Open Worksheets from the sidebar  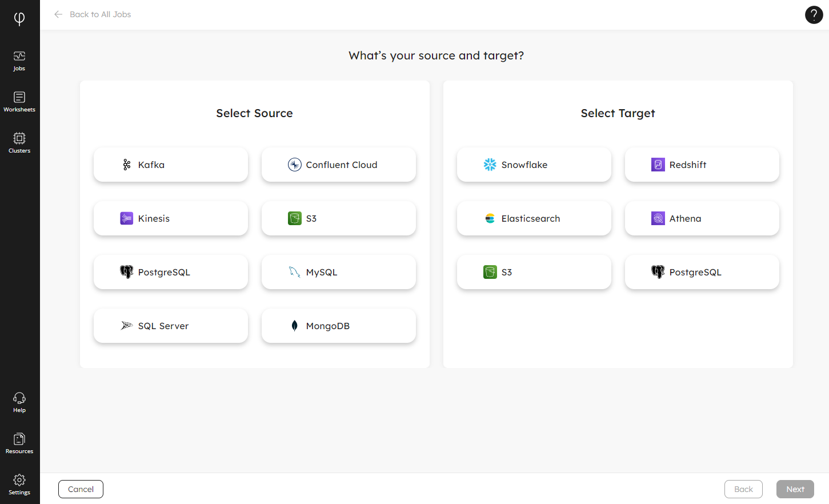point(19,102)
